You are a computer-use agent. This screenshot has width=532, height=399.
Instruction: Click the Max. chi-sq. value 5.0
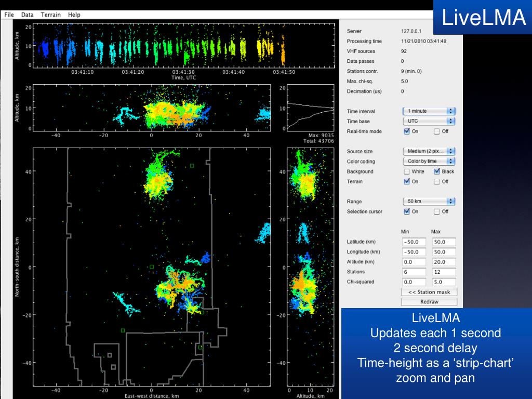404,82
